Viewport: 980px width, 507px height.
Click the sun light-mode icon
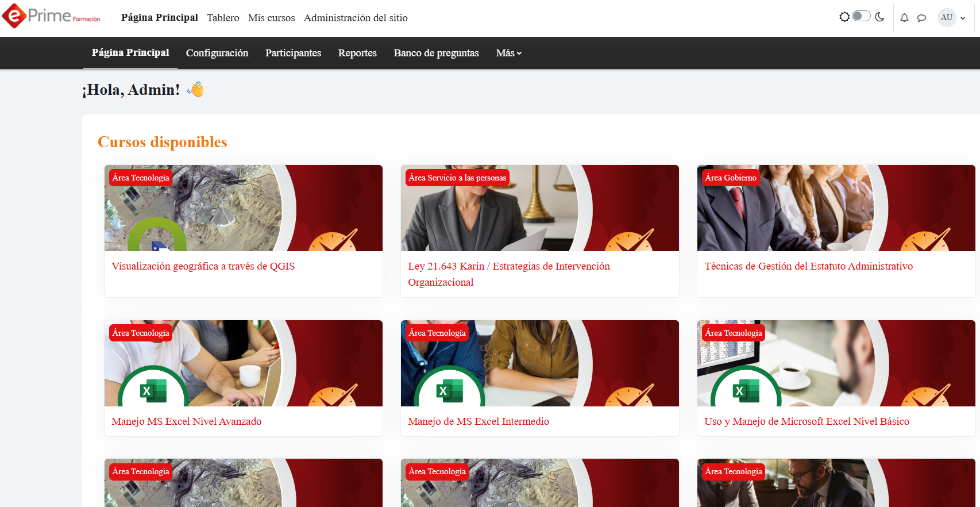click(x=844, y=17)
